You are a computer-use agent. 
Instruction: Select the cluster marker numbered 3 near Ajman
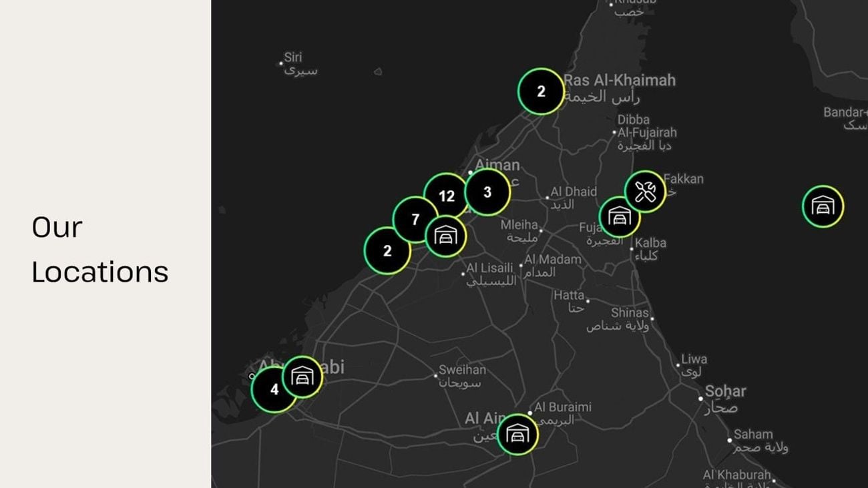(487, 192)
